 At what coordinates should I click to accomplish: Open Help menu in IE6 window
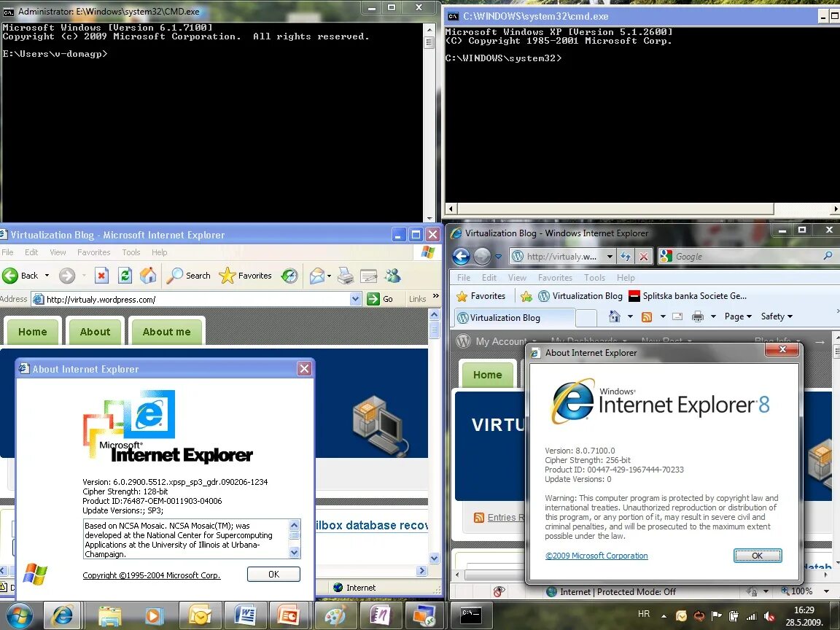coord(159,252)
